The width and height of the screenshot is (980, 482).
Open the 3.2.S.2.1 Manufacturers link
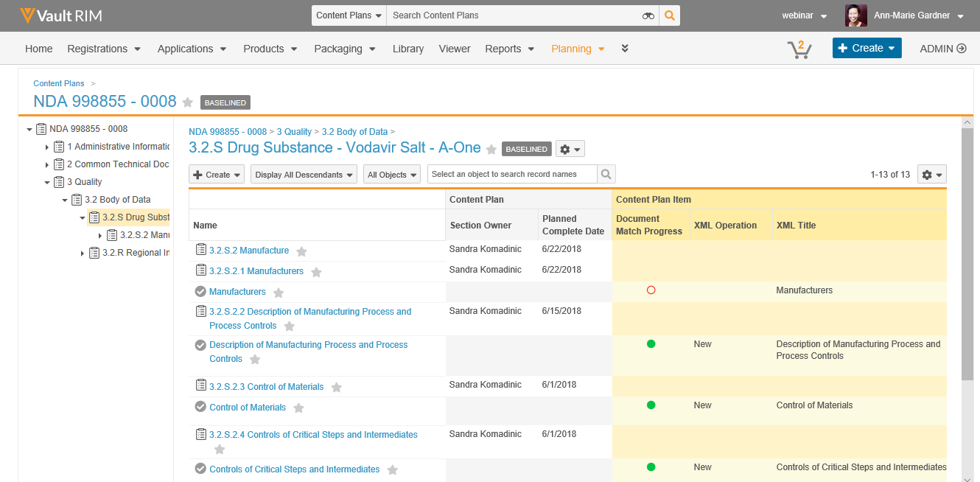click(x=256, y=271)
